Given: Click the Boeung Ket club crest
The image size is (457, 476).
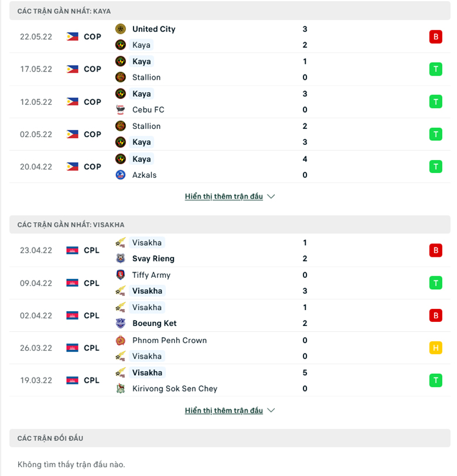Looking at the screenshot, I should point(121,324).
